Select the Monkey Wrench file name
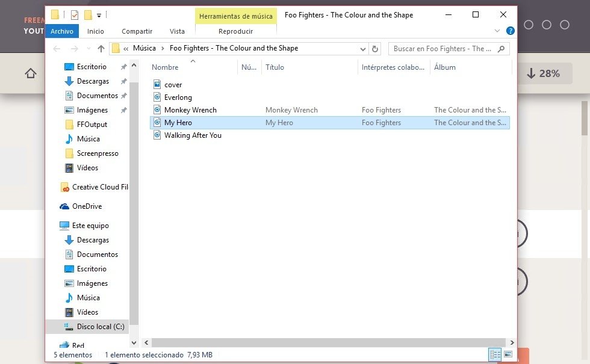 (x=190, y=110)
